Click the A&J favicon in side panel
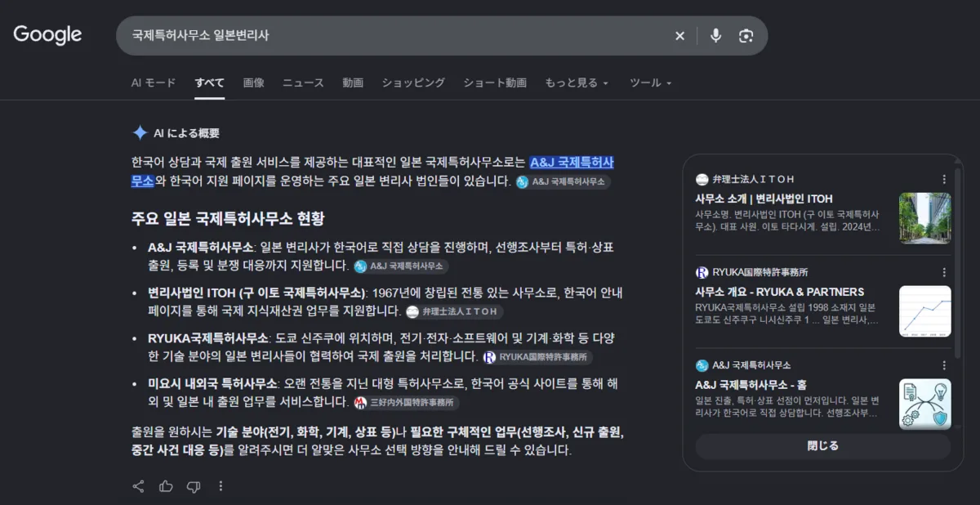 702,365
